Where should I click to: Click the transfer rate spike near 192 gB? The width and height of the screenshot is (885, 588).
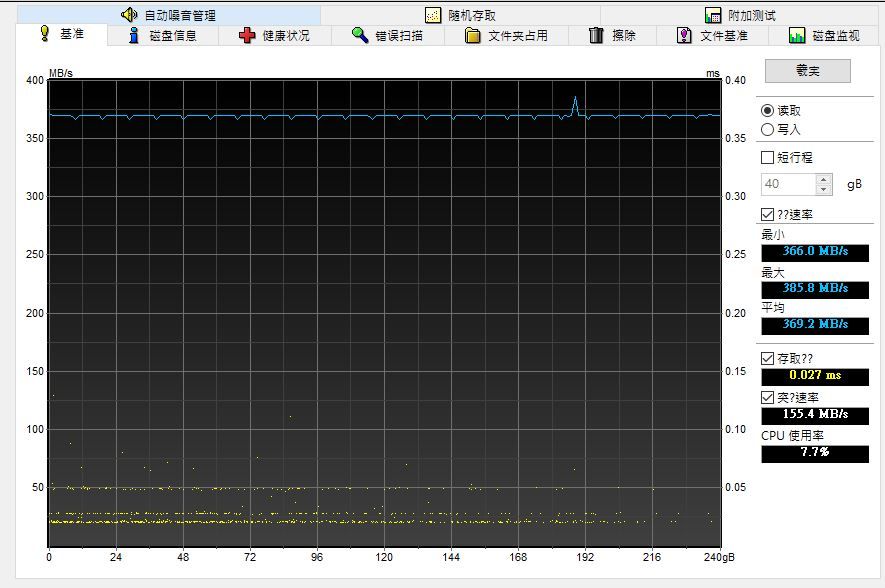pyautogui.click(x=575, y=106)
